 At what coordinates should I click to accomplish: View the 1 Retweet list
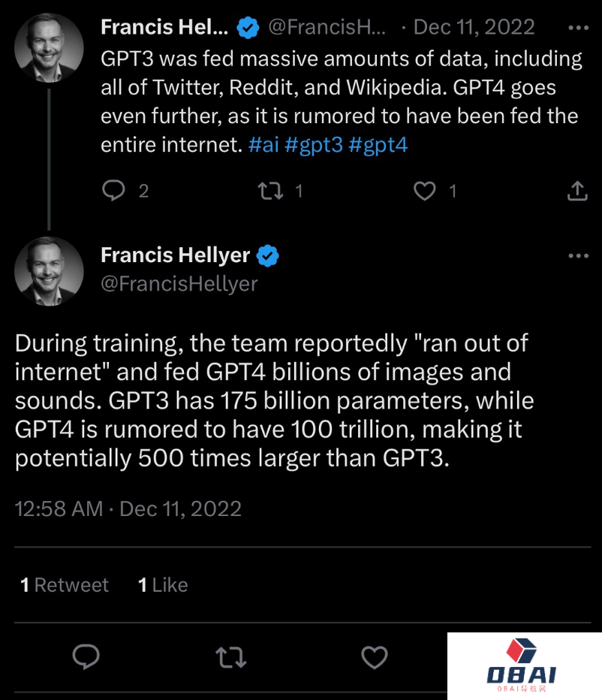65,585
